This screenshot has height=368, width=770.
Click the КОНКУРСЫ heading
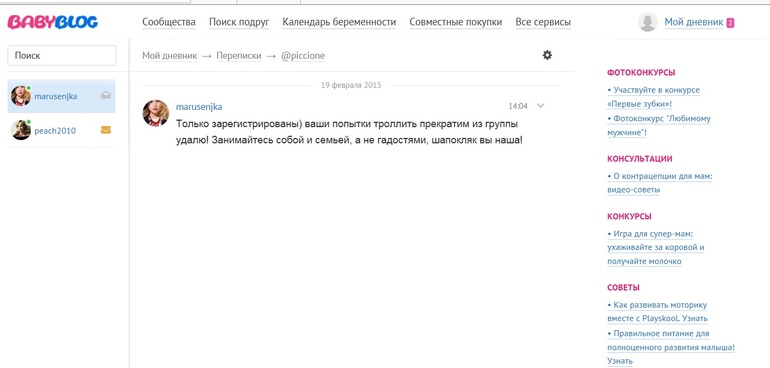629,217
